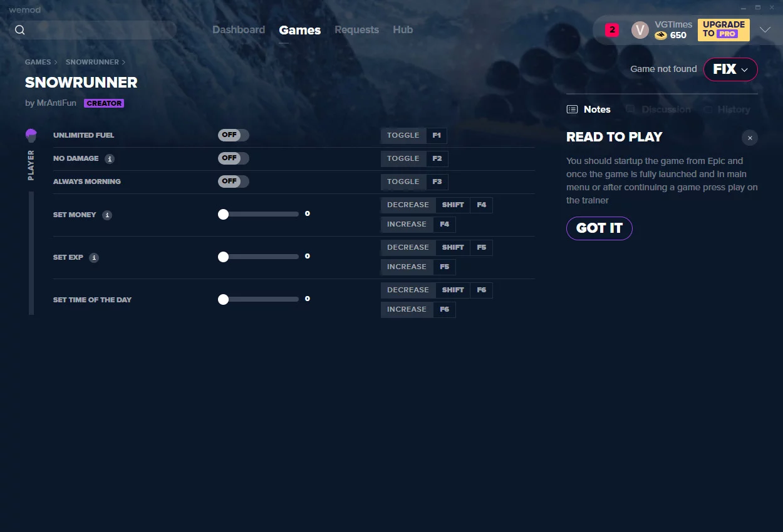Viewport: 783px width, 532px height.
Task: Click Set Money INCREASE F4 hotkey
Action: [x=418, y=225]
